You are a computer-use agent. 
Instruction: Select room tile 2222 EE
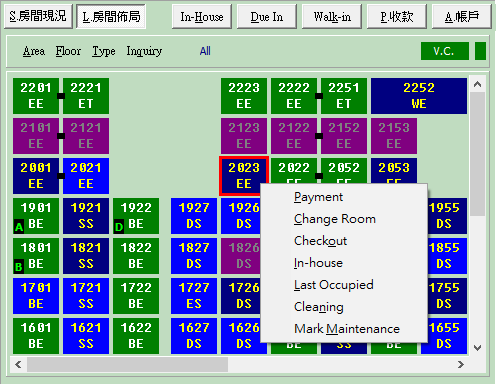[x=294, y=96]
